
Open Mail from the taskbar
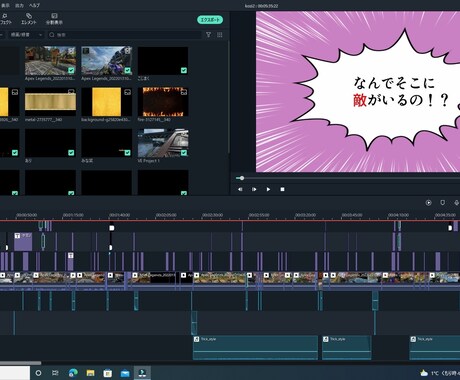[125, 373]
